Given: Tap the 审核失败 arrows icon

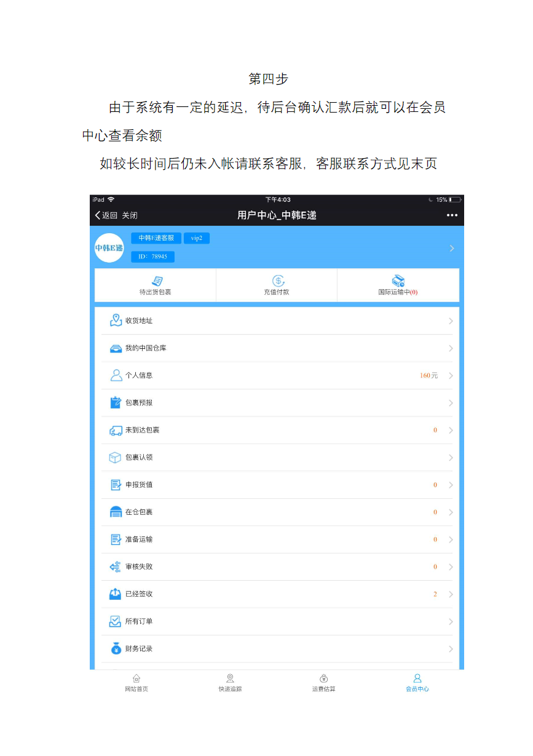Looking at the screenshot, I should [116, 567].
